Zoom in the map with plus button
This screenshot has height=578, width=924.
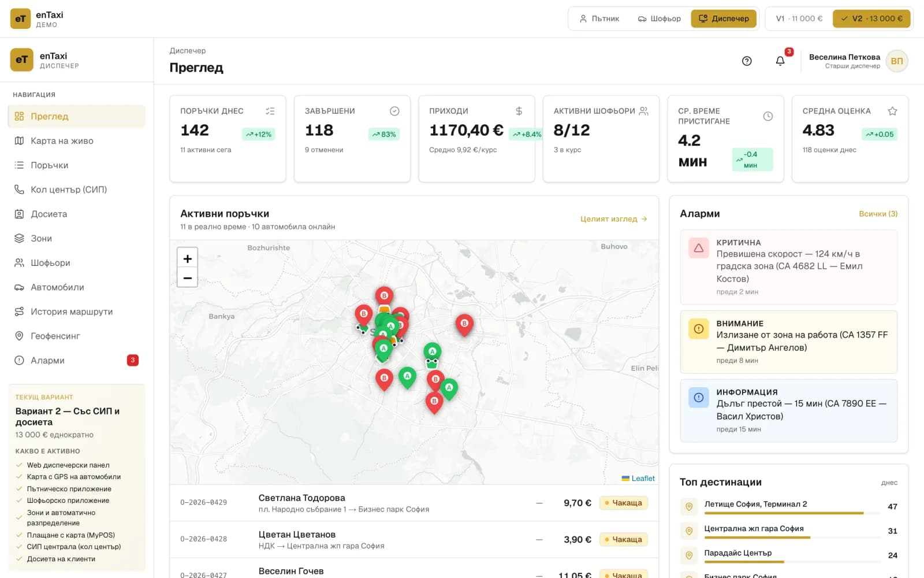(x=187, y=258)
